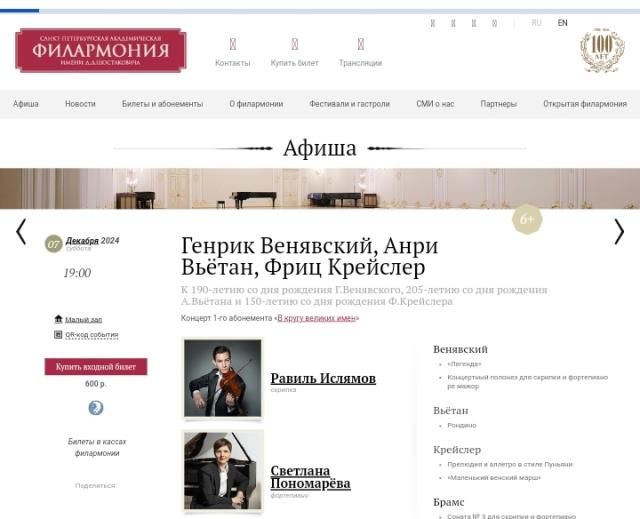
Task: Click the 100 лет anniversary emblem
Action: (602, 50)
